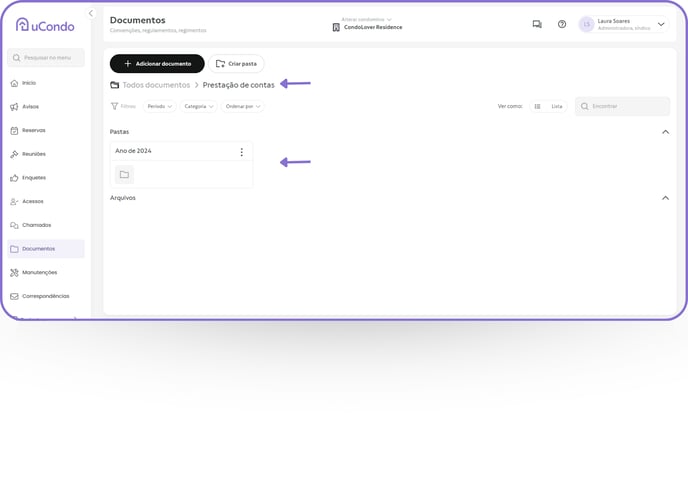Collapse the sidebar with the chevron icon
Image resolution: width=688 pixels, height=486 pixels.
coord(91,13)
